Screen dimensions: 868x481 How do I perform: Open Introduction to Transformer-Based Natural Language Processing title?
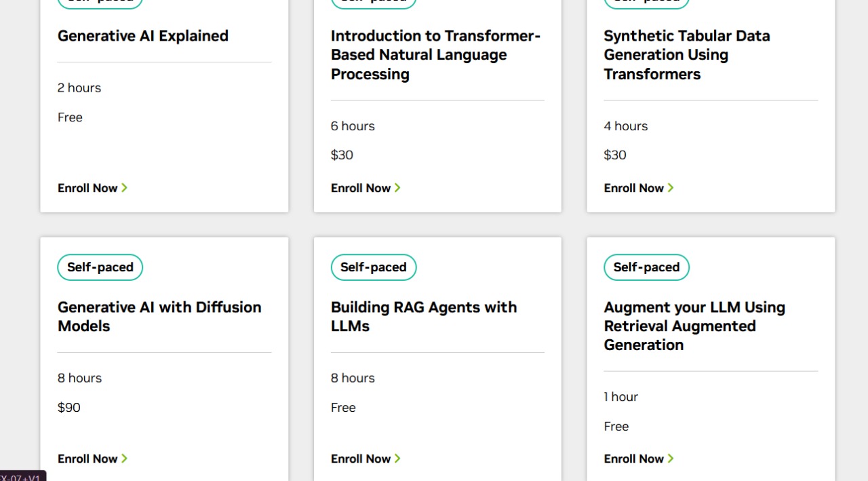pyautogui.click(x=435, y=55)
